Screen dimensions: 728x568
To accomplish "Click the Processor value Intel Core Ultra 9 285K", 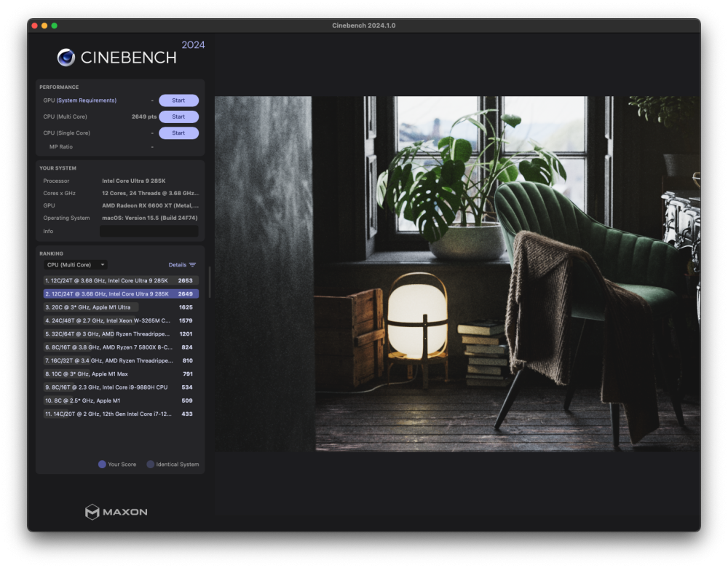I will click(x=134, y=181).
